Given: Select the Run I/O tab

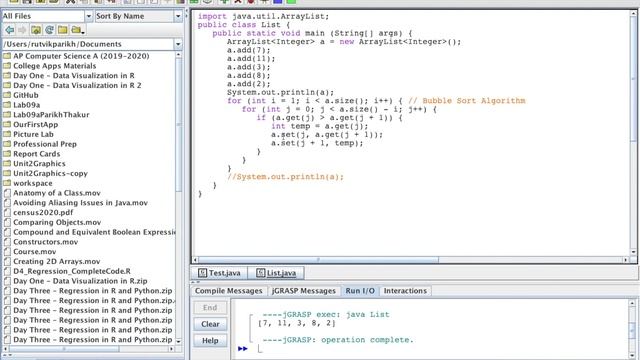Looking at the screenshot, I should 360,291.
